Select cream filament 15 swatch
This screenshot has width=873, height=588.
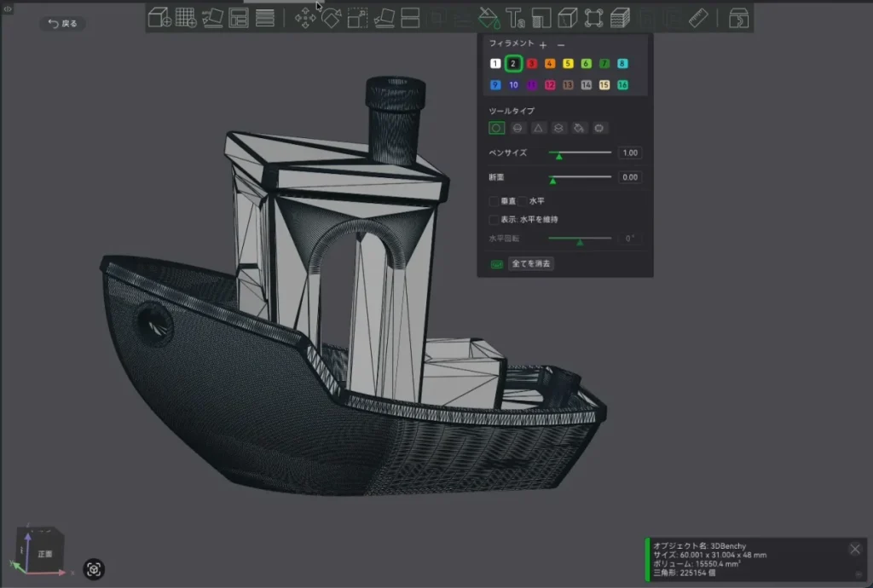tap(604, 84)
